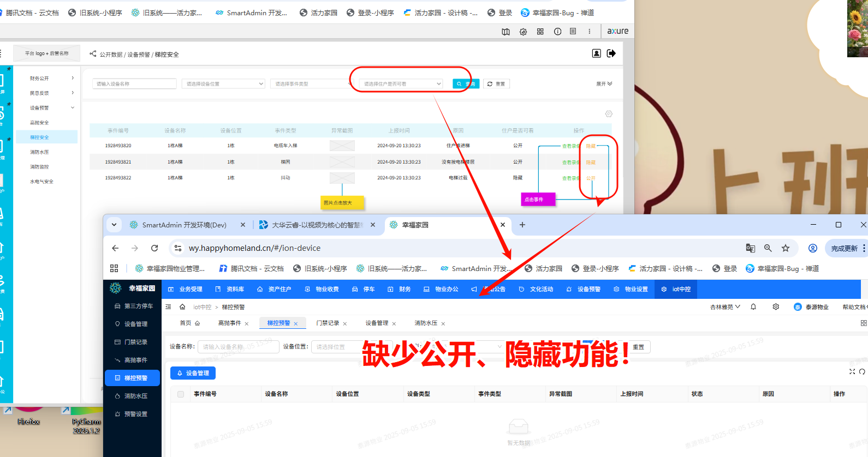Tick the select-all checkbox in table header

181,394
